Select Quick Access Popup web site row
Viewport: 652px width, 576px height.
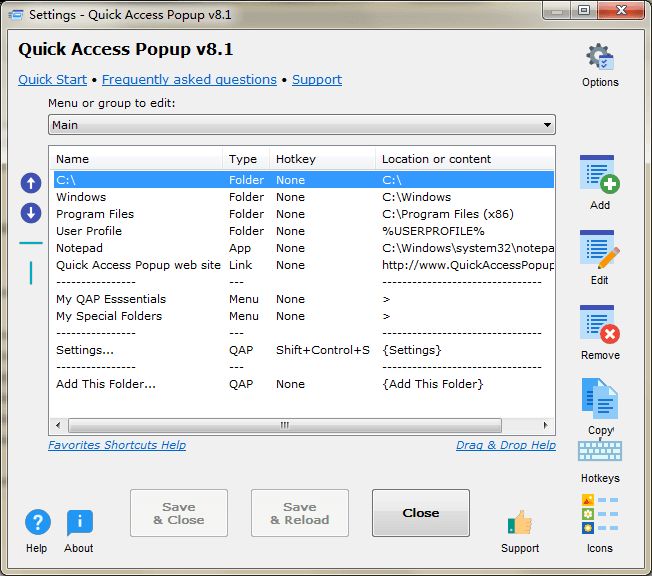[304, 265]
